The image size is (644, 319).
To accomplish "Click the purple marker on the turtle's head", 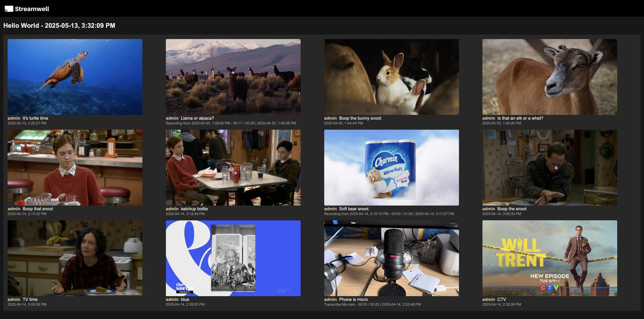I will pyautogui.click(x=85, y=53).
